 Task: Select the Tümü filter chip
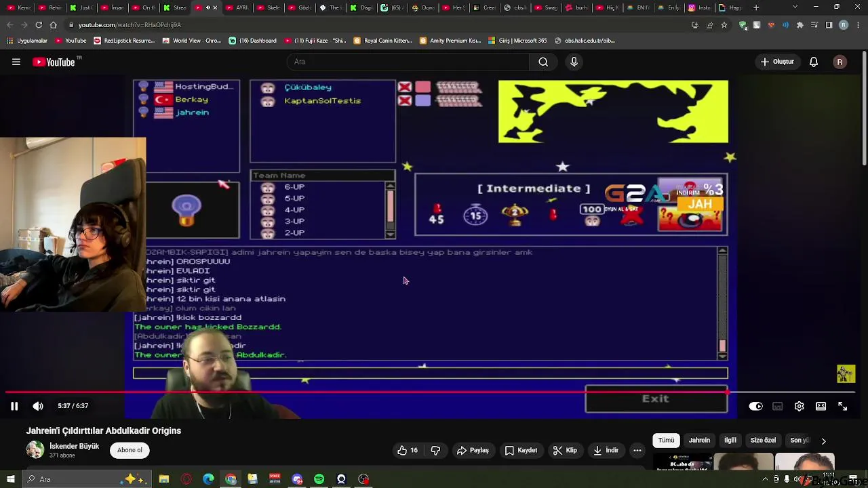666,441
